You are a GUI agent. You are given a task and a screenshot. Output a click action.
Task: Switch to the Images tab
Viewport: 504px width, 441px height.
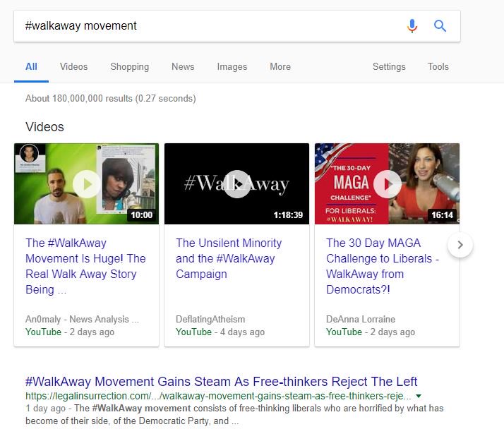(x=232, y=66)
